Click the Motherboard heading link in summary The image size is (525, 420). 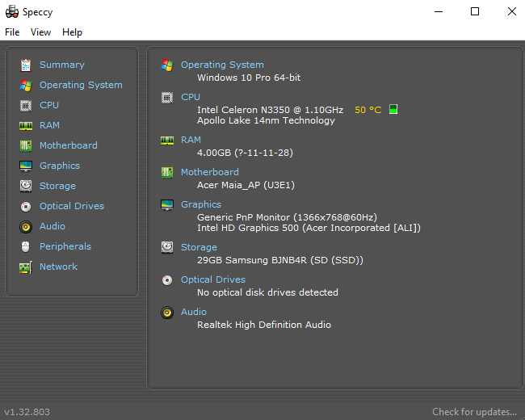(210, 172)
